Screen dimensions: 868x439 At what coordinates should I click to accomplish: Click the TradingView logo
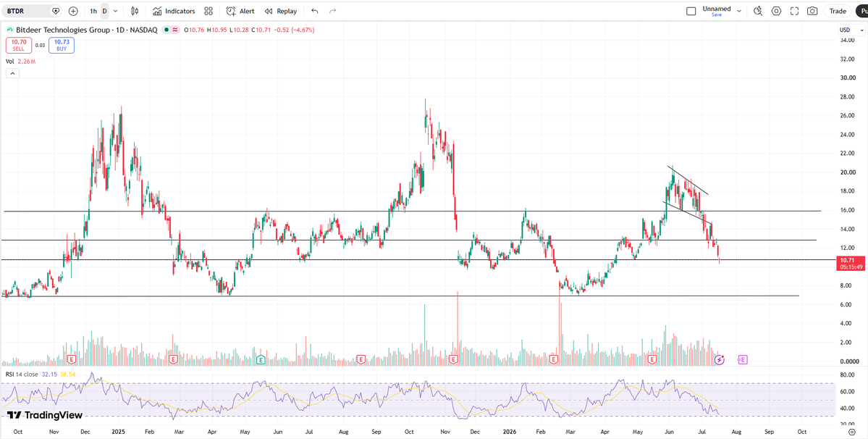coord(45,415)
